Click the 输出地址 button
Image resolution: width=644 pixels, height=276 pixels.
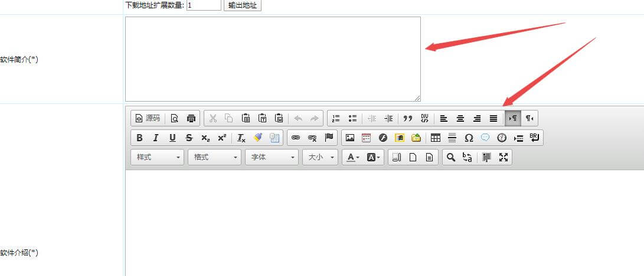(243, 5)
